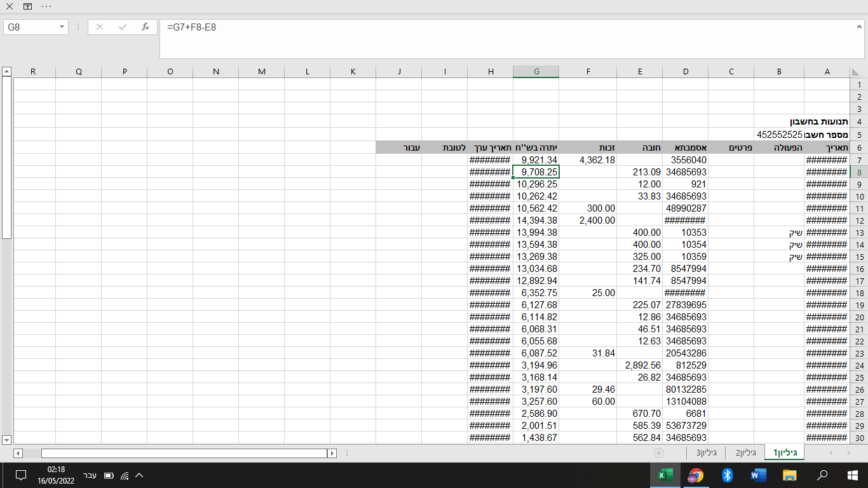Select row 6 header
This screenshot has width=868, height=488.
point(858,148)
